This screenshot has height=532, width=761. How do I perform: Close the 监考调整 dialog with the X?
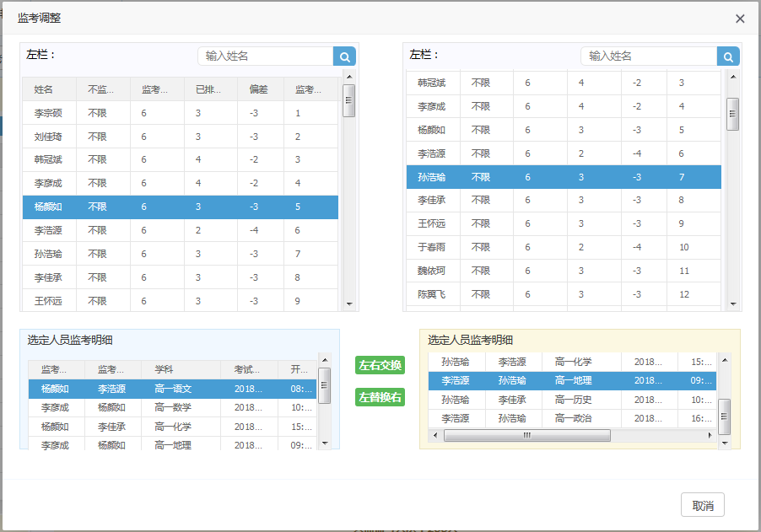(740, 19)
